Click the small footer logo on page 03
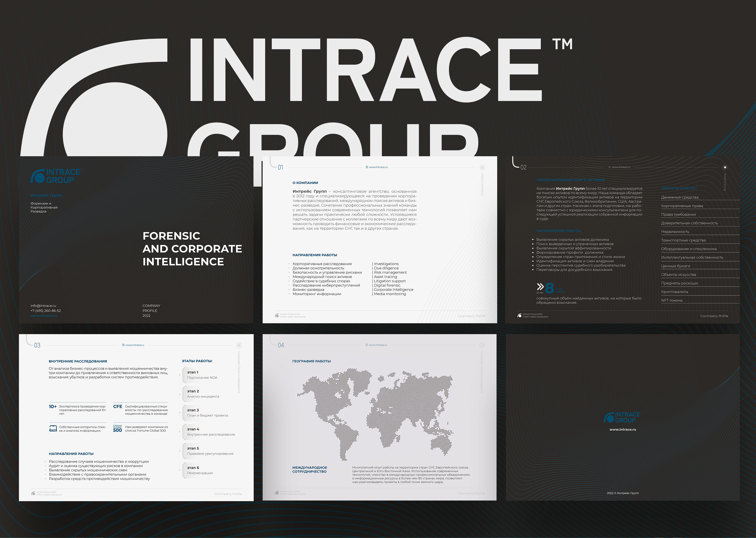This screenshot has width=756, height=538. pyautogui.click(x=33, y=493)
